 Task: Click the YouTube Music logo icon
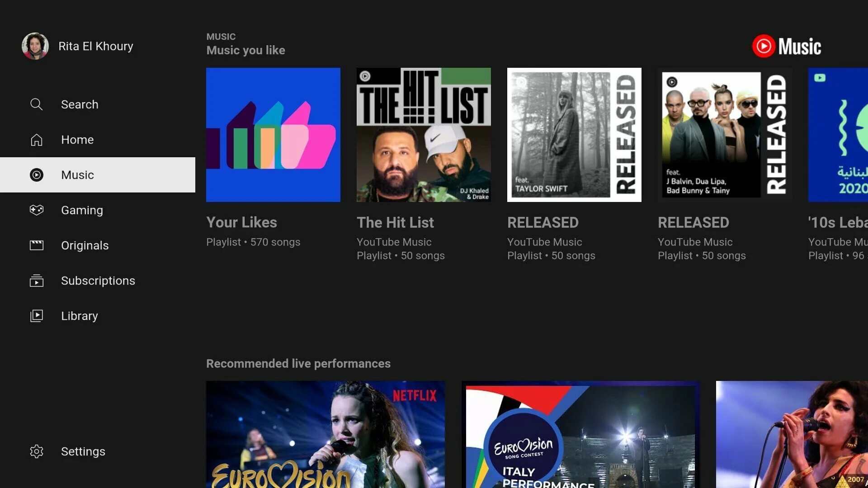[x=764, y=45]
